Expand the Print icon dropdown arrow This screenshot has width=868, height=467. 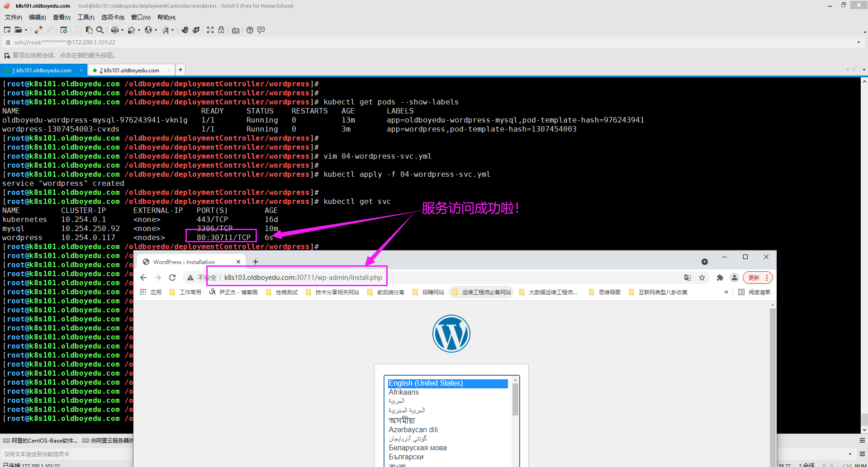pyautogui.click(x=122, y=30)
